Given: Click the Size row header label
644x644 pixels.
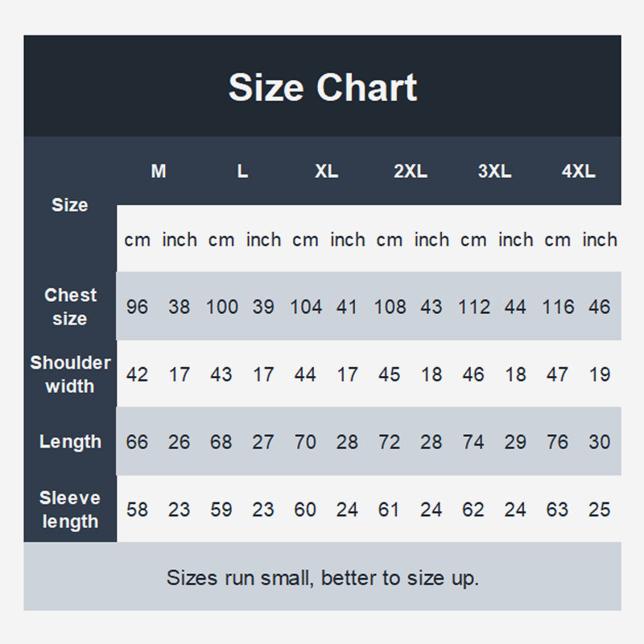Looking at the screenshot, I should pos(70,204).
